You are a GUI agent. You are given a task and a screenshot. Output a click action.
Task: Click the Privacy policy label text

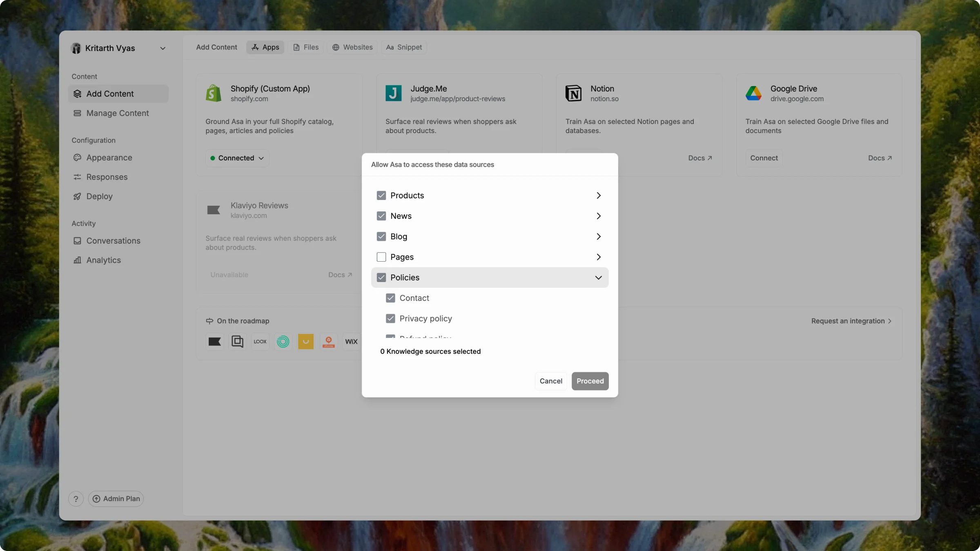click(x=426, y=318)
